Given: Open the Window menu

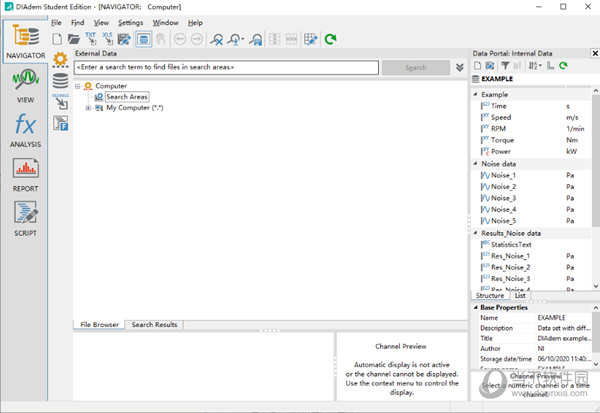Looking at the screenshot, I should [x=166, y=22].
